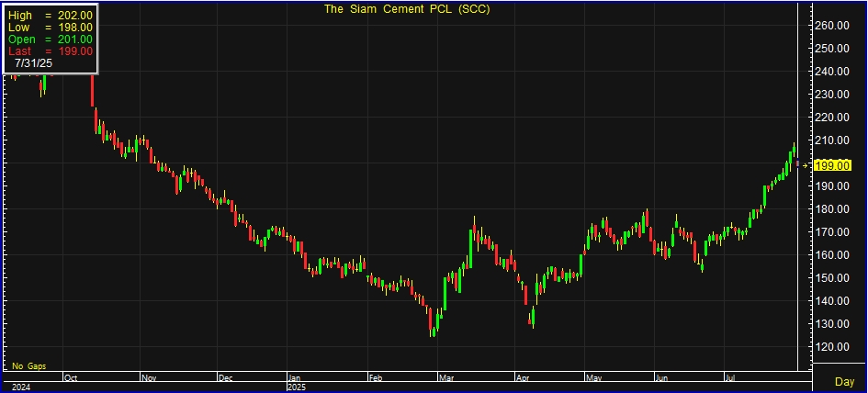Click the yellow 199.00 last price marker
868x393 pixels.
(x=834, y=165)
